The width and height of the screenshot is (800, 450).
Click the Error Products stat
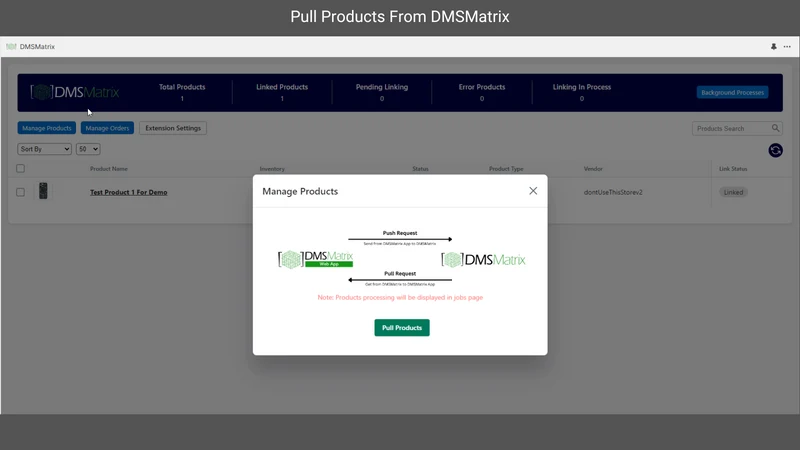(x=482, y=92)
